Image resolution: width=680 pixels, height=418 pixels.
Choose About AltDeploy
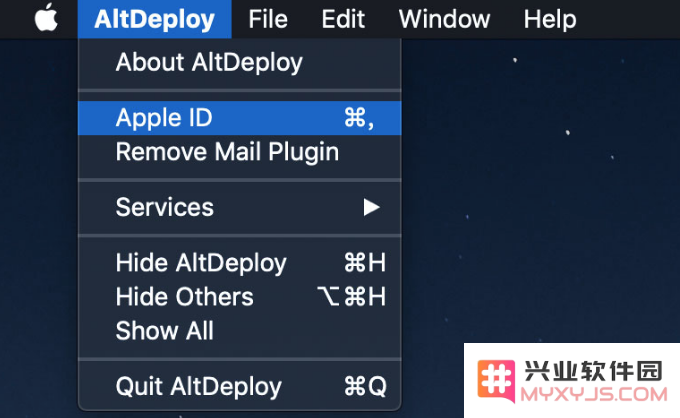point(239,62)
